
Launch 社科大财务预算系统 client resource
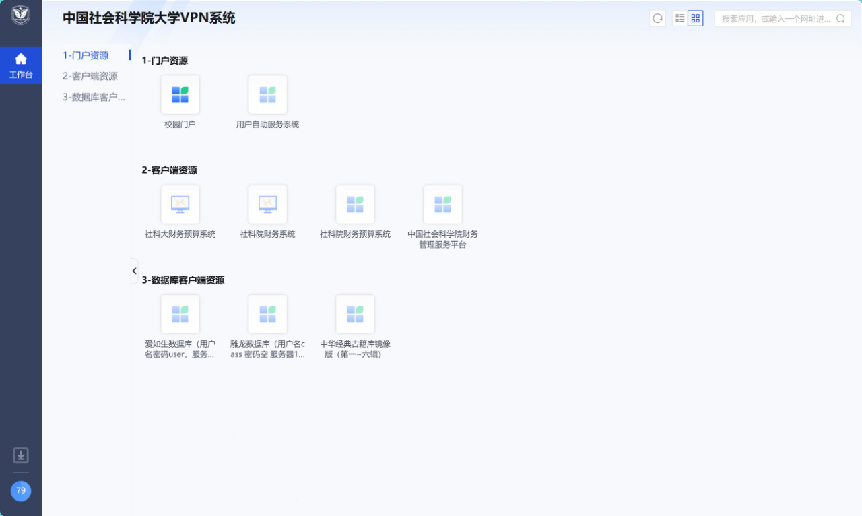tap(180, 204)
